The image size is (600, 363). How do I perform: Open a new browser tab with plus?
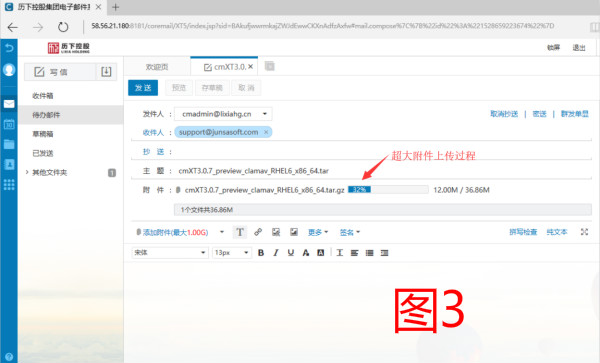[115, 7]
